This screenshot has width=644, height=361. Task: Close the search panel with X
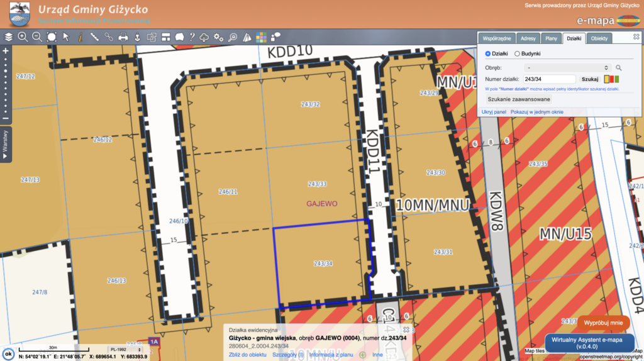[636, 36]
